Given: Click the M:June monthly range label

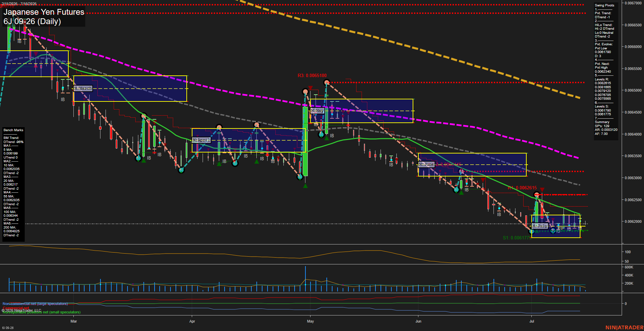Looking at the screenshot, I should click(x=426, y=164).
